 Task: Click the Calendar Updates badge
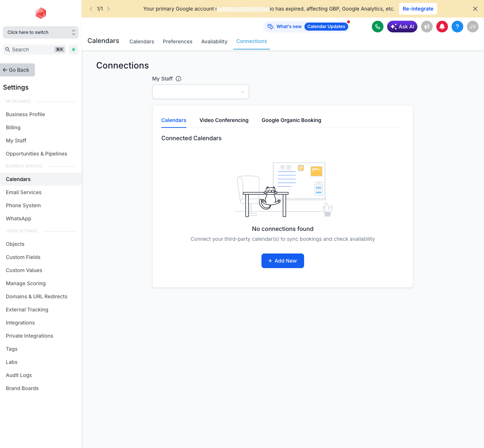[326, 27]
